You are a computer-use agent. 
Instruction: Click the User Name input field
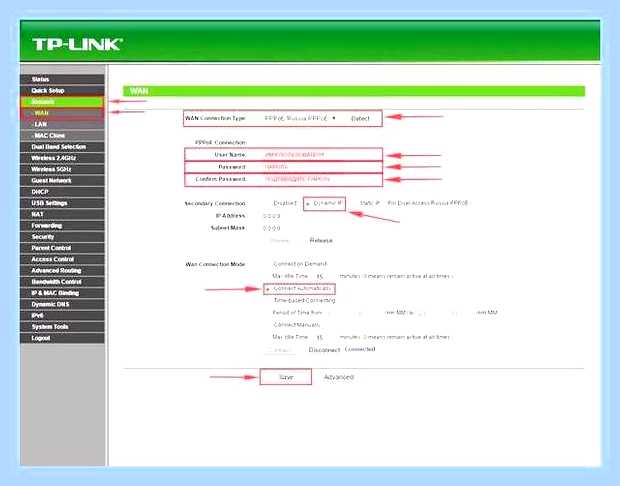coord(295,155)
